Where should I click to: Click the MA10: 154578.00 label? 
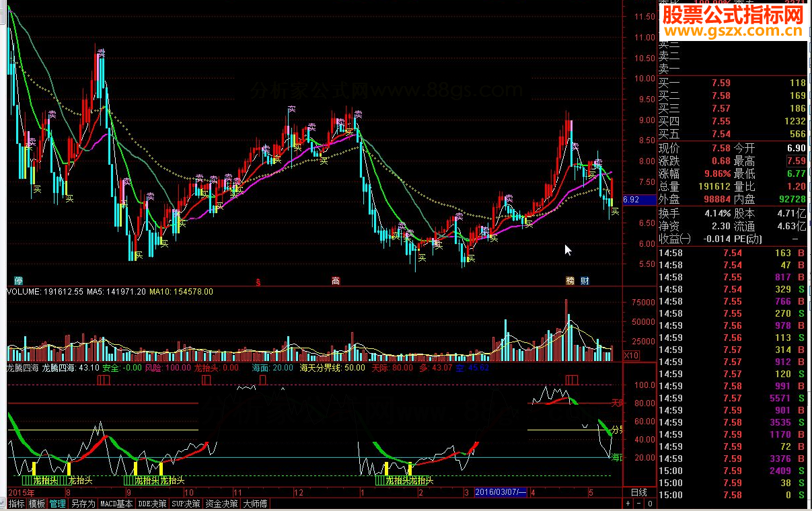tap(181, 292)
